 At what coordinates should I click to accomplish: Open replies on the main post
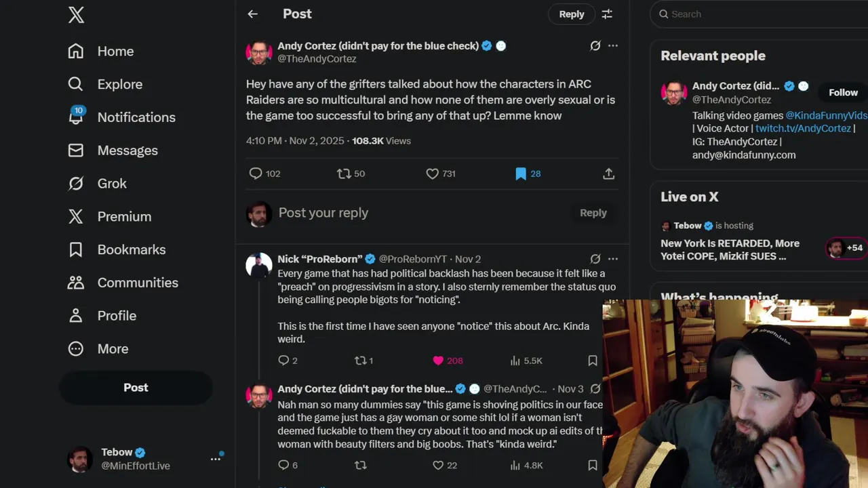(x=256, y=174)
